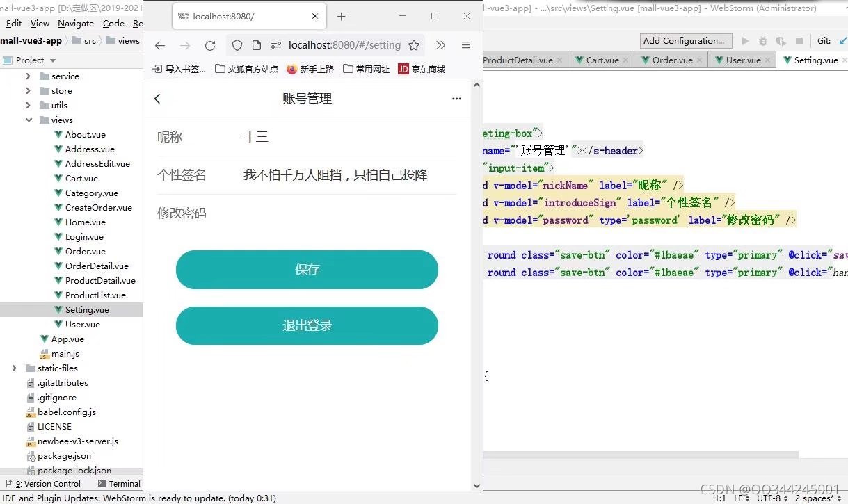Expand the static-files folder
The height and width of the screenshot is (504, 848).
pyautogui.click(x=15, y=368)
